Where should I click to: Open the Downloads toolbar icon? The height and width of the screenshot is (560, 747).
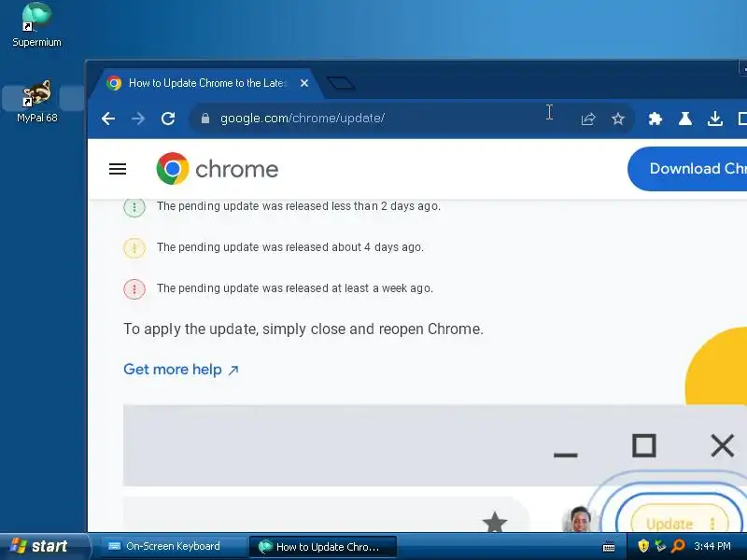coord(714,119)
